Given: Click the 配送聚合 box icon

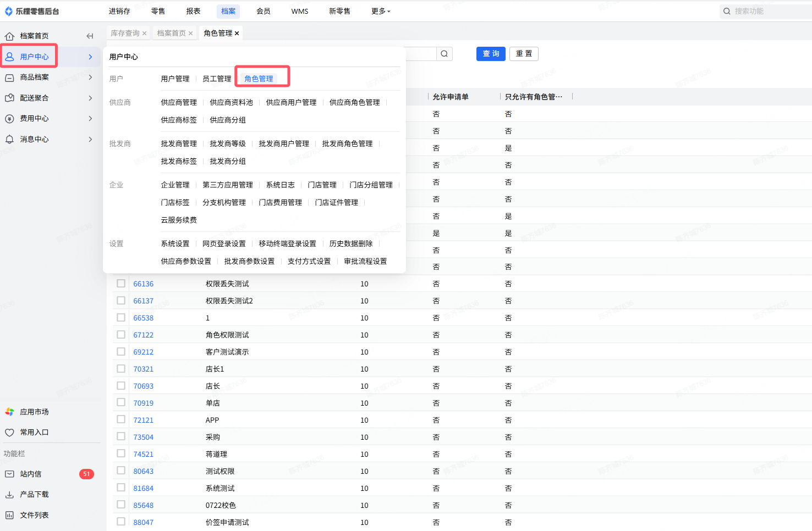Looking at the screenshot, I should pos(9,98).
